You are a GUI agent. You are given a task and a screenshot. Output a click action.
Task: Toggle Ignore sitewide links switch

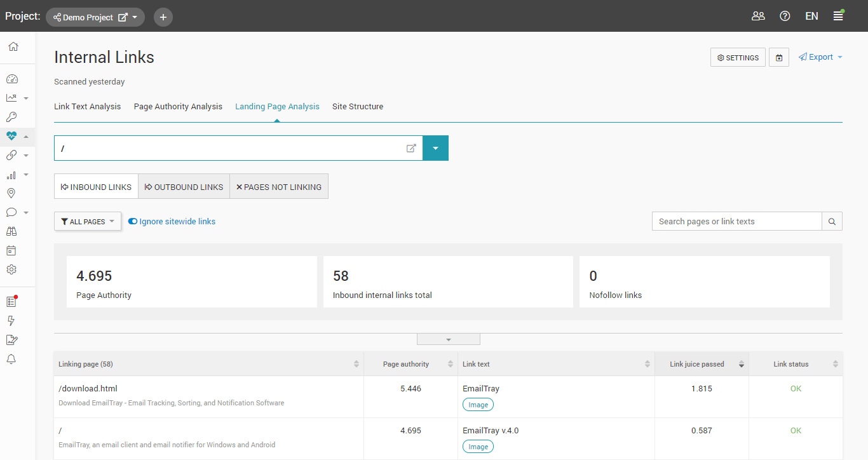133,222
